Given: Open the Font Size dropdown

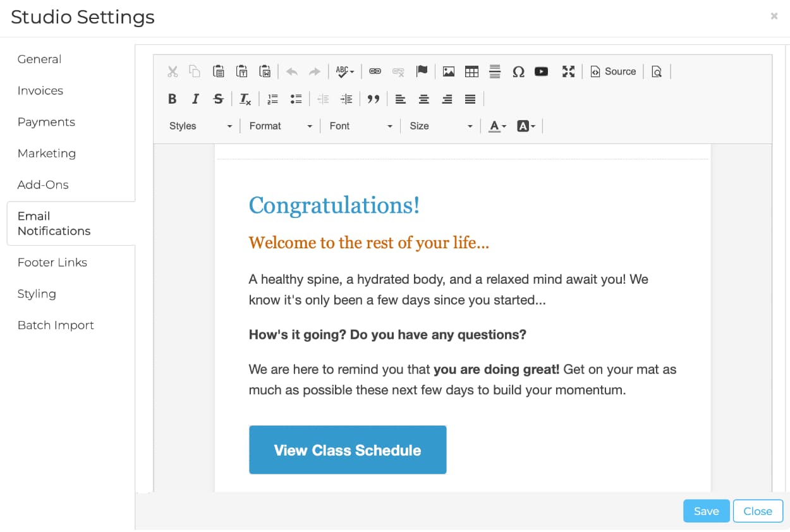Looking at the screenshot, I should (x=441, y=126).
